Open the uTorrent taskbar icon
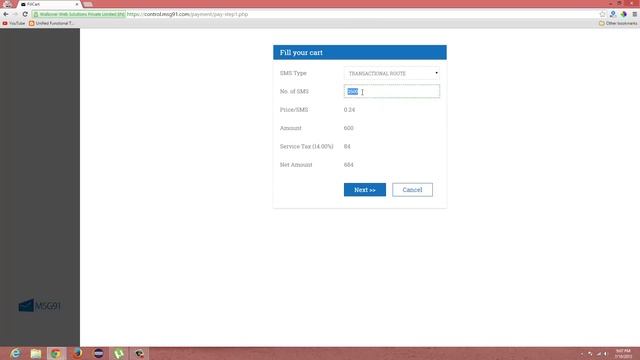The width and height of the screenshot is (640, 360). click(119, 353)
